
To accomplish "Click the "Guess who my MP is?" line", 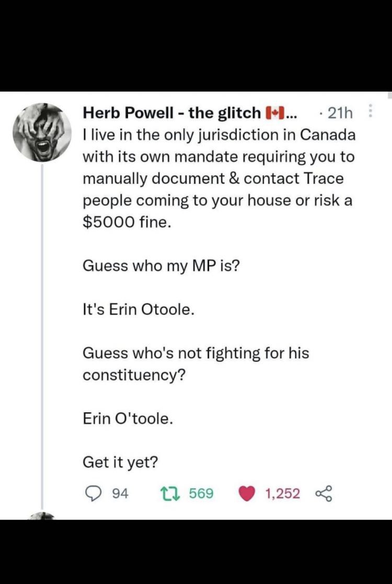I will tap(162, 266).
